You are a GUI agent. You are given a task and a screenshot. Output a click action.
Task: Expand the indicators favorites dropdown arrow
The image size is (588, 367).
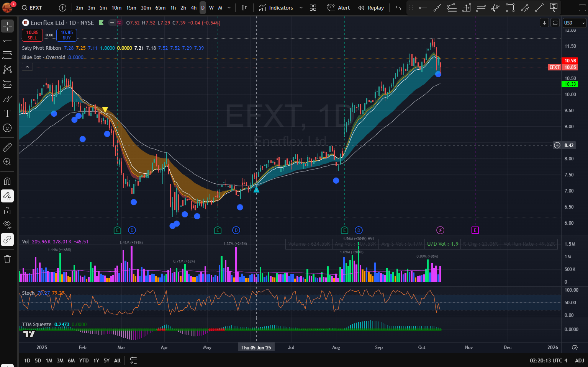tap(301, 8)
